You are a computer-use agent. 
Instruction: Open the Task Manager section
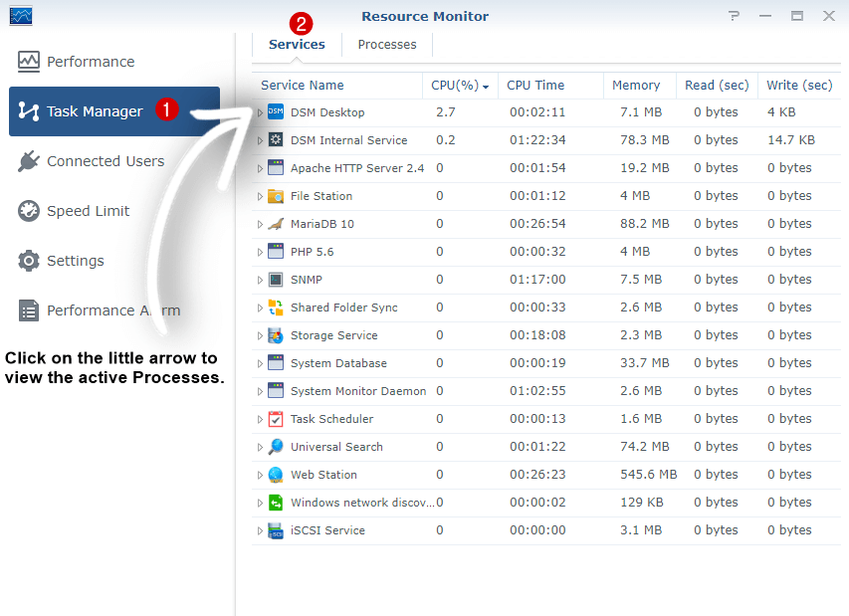click(114, 111)
